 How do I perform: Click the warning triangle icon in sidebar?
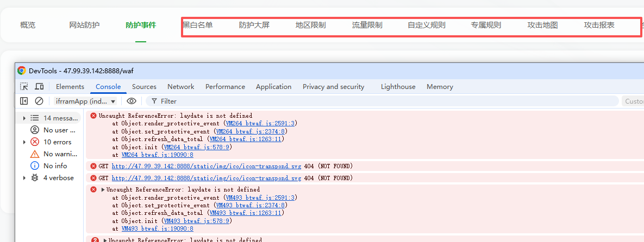tap(35, 154)
